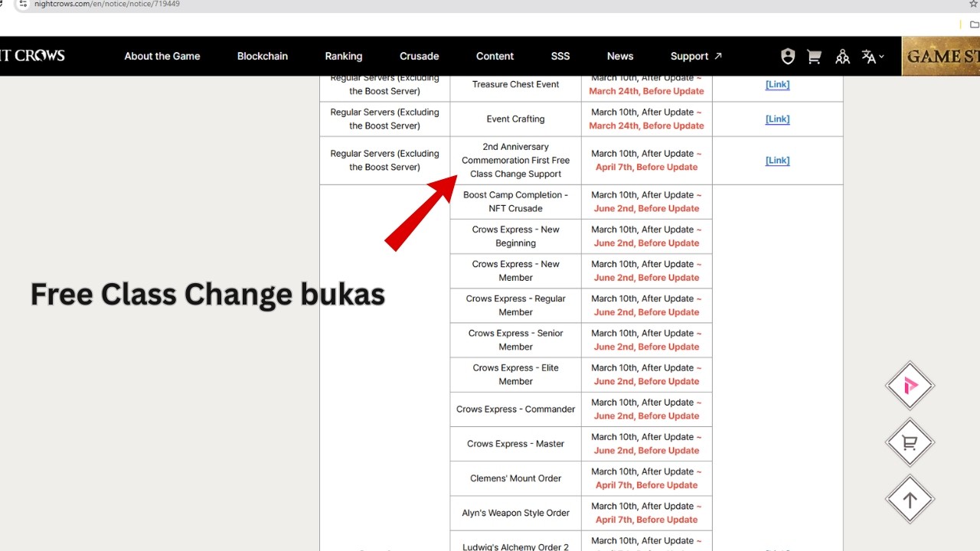
Task: Open the Event Crafting row link
Action: pos(777,119)
